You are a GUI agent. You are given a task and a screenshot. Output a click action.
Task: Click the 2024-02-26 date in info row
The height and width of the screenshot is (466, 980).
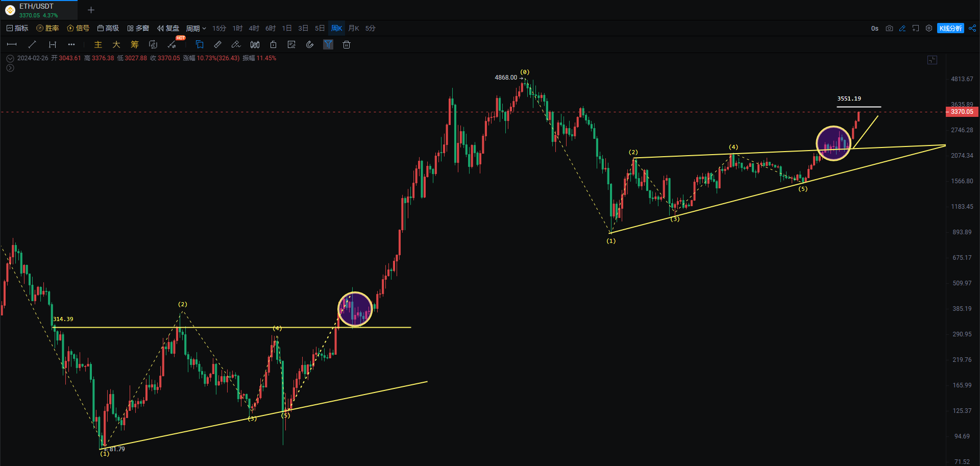coord(33,58)
